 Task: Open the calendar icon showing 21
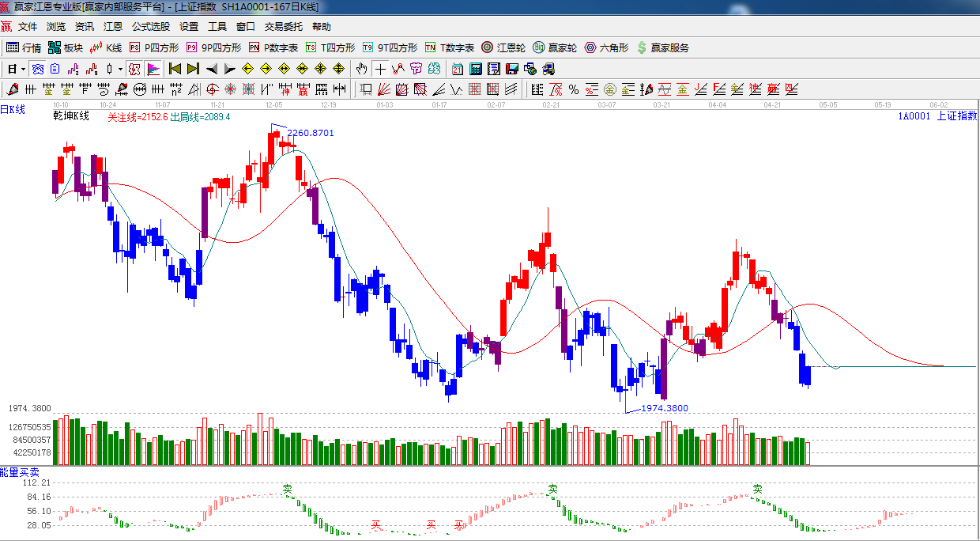point(457,69)
